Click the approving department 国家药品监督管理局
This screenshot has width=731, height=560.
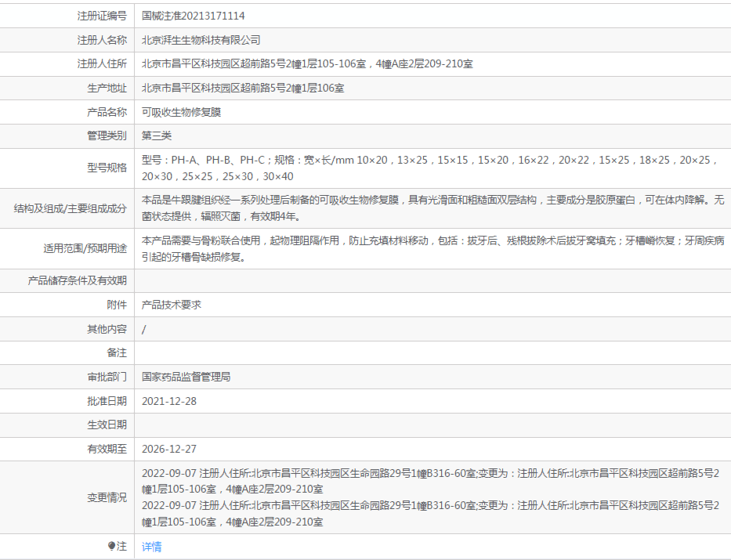tap(186, 377)
